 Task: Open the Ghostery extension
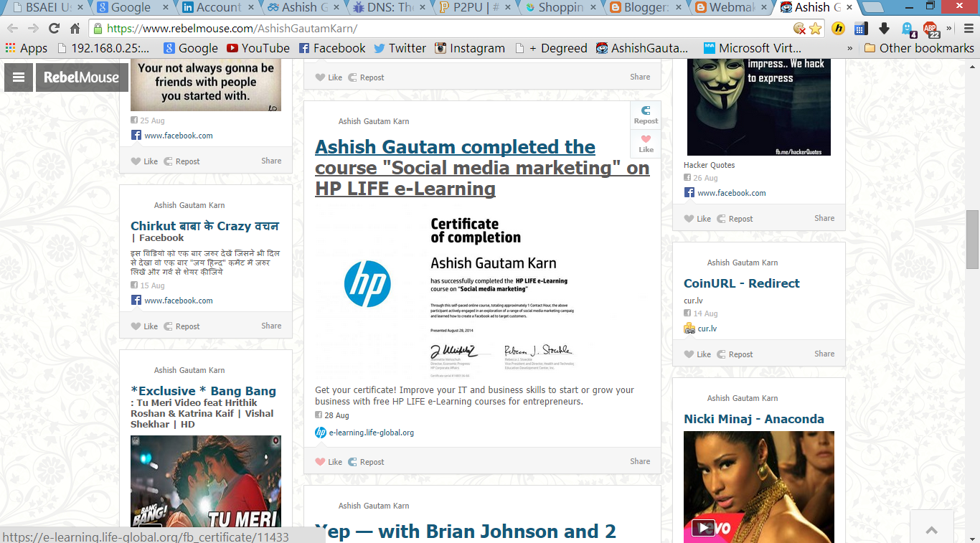pos(908,29)
